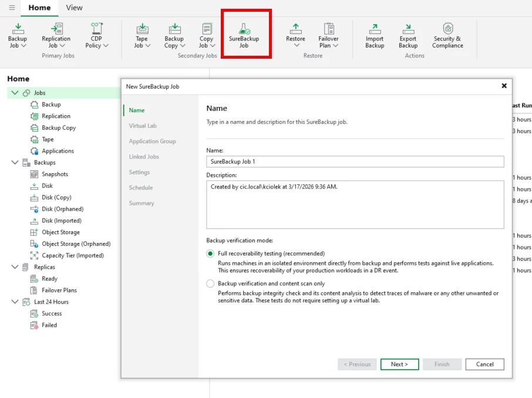The image size is (532, 398).
Task: Select the Backup node under Jobs
Action: click(51, 104)
